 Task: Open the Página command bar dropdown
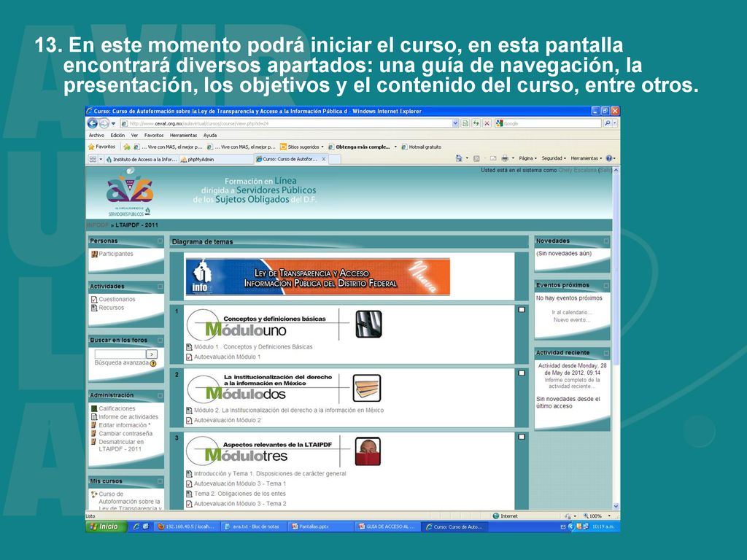[x=528, y=158]
